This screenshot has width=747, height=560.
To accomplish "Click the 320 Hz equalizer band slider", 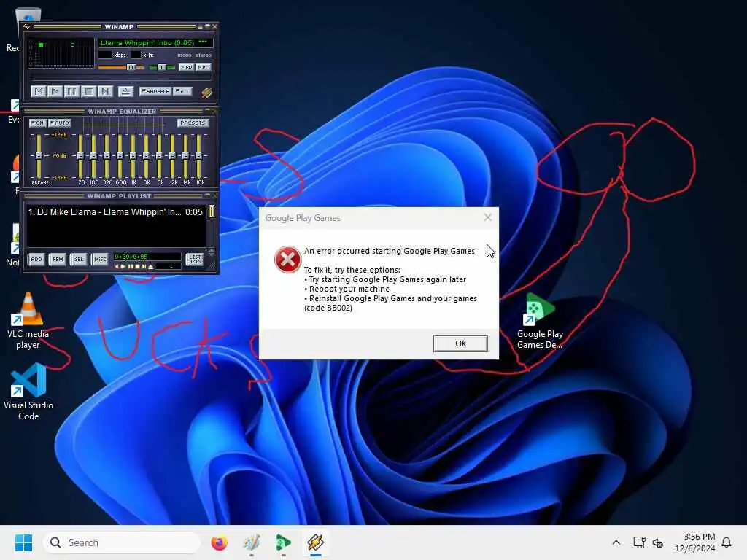I will [107, 156].
